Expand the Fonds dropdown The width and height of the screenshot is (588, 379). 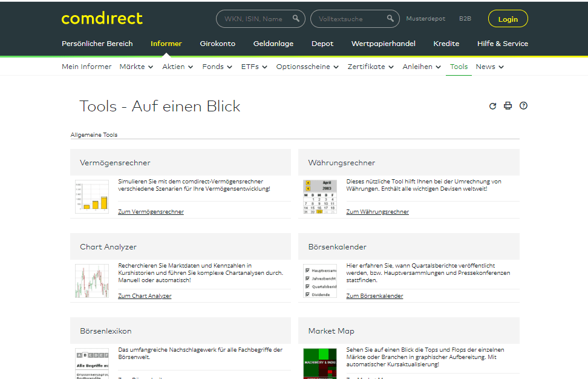(x=217, y=67)
